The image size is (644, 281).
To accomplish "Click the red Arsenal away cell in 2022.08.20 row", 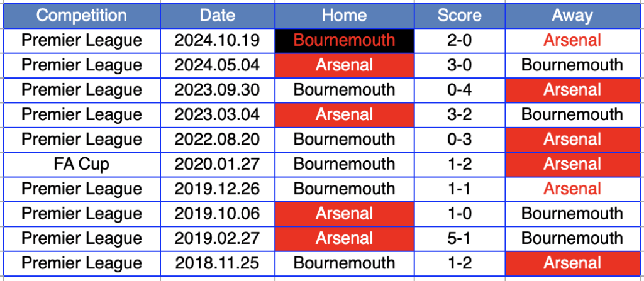I will (x=572, y=140).
